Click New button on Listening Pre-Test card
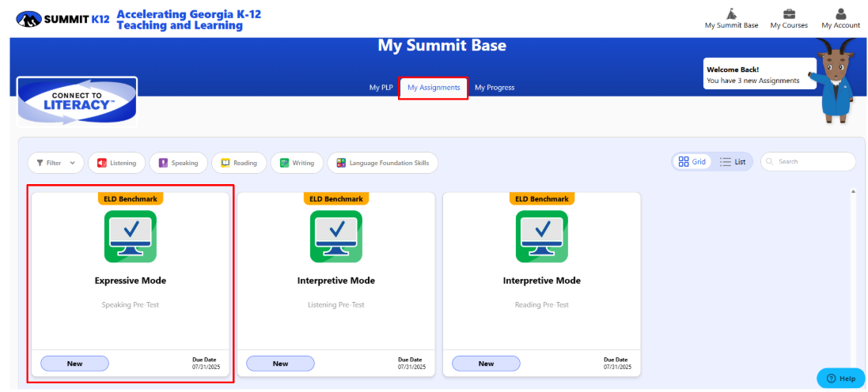 (281, 364)
